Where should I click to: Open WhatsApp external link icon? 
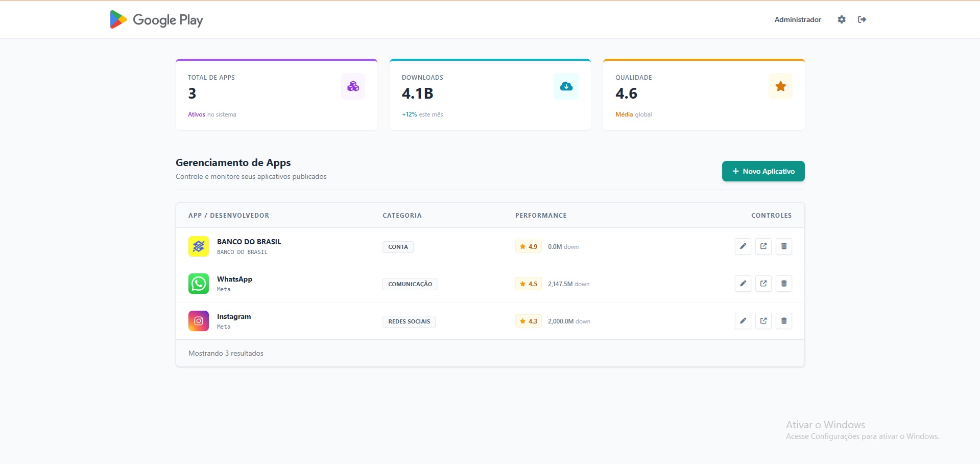click(763, 284)
